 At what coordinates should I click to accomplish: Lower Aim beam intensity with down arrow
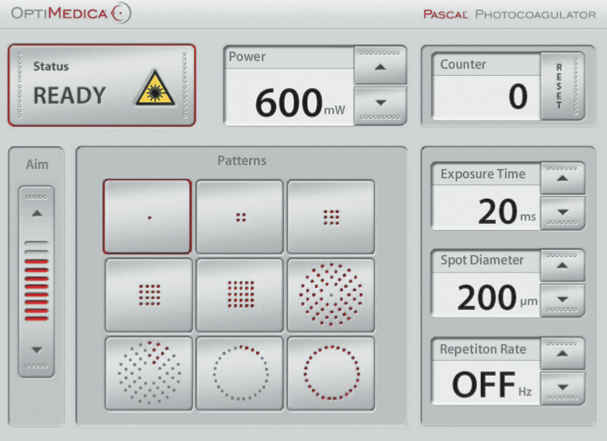[37, 350]
